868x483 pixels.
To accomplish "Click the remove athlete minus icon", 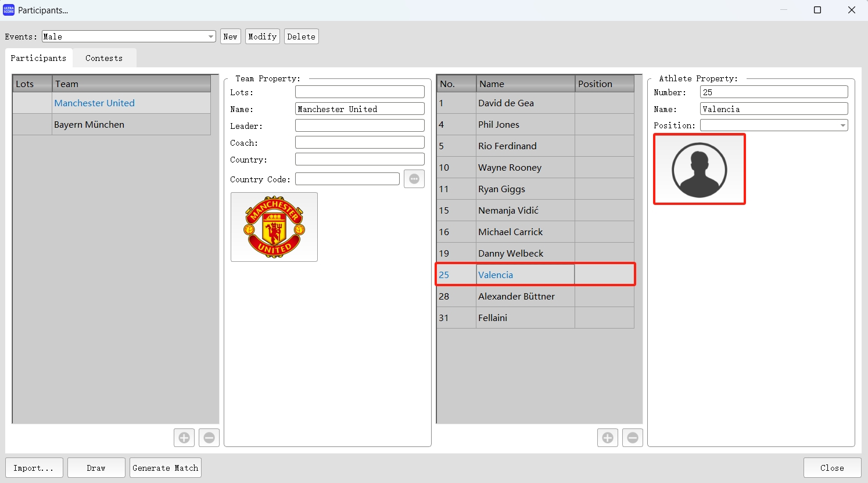I will coord(633,438).
